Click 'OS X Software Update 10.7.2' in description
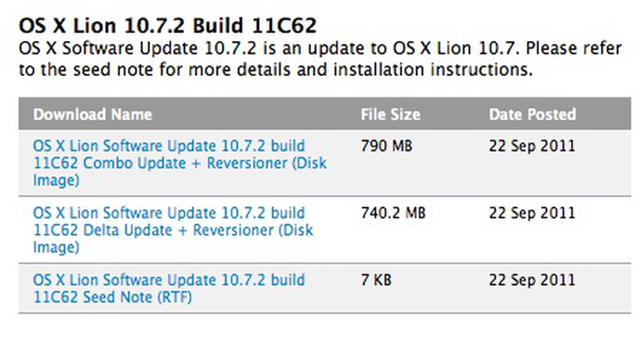Viewport: 644px width, 341px height. 137,48
